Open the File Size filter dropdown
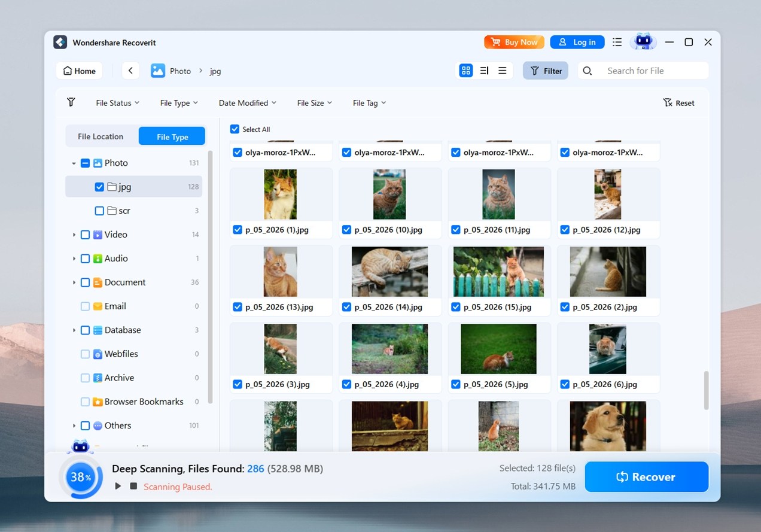This screenshot has width=761, height=532. (x=313, y=102)
